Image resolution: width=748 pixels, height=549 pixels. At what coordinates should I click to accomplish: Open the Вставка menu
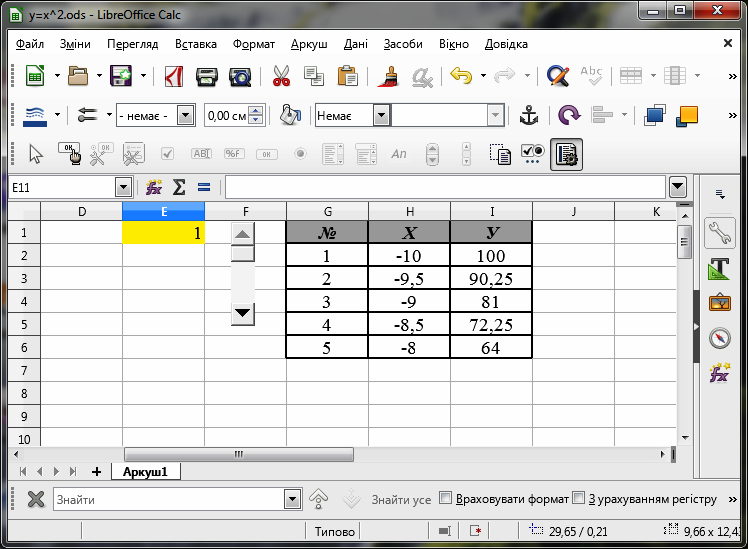(196, 44)
